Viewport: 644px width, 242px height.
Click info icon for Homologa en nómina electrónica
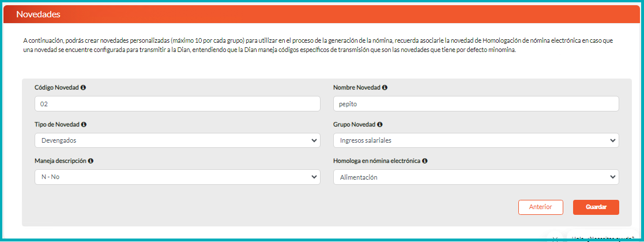[x=424, y=161]
